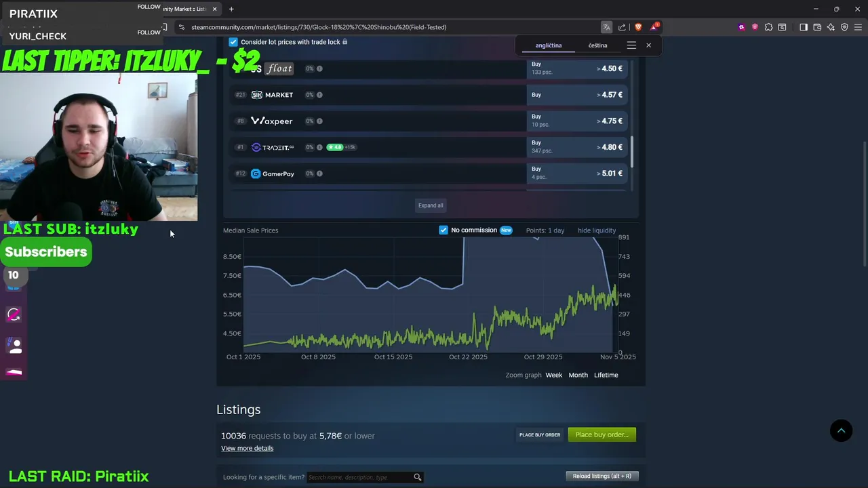Click the purple extension icon in toolbar
Screen dimensions: 868x488
point(741,27)
